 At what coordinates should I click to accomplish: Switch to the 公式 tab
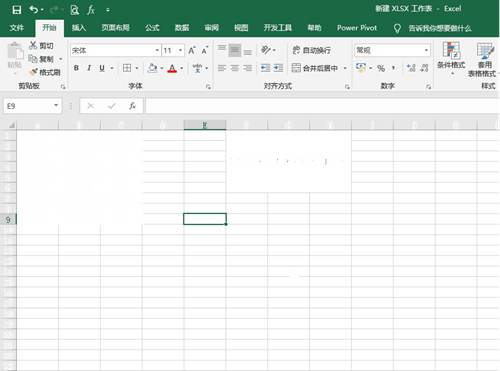152,28
